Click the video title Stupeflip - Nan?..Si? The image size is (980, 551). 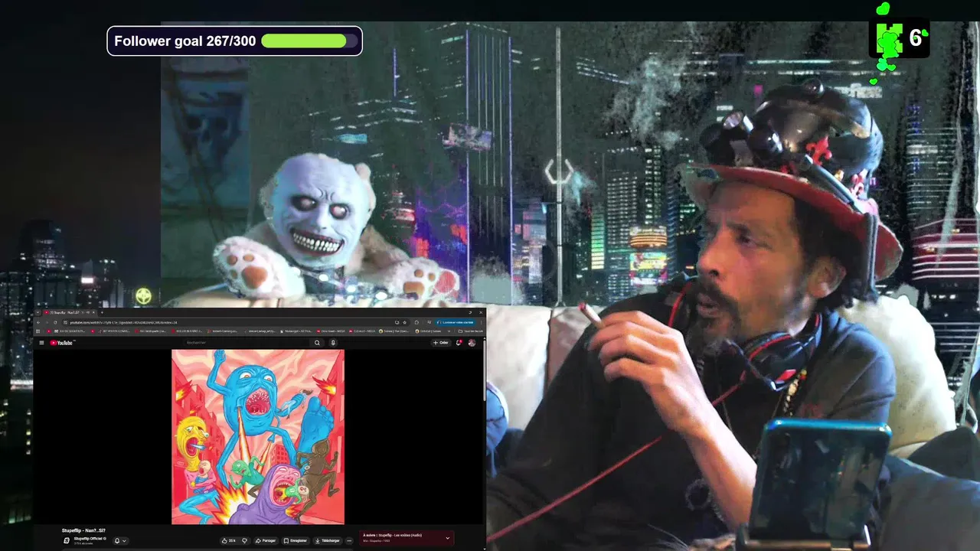coord(83,530)
